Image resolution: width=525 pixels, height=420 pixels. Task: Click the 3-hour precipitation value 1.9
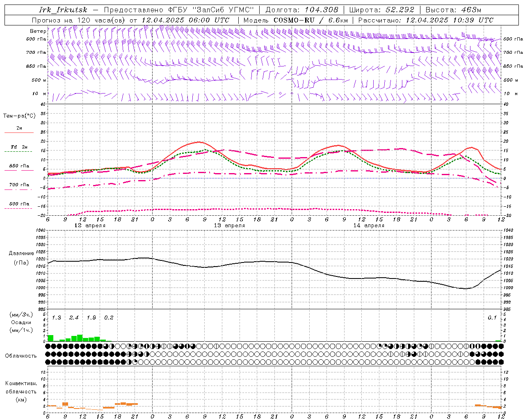pyautogui.click(x=91, y=318)
